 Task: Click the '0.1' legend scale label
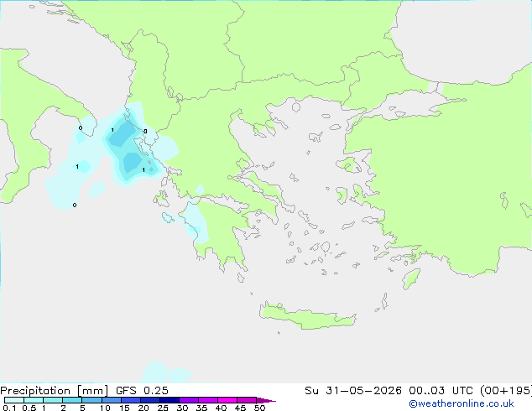(x=9, y=408)
